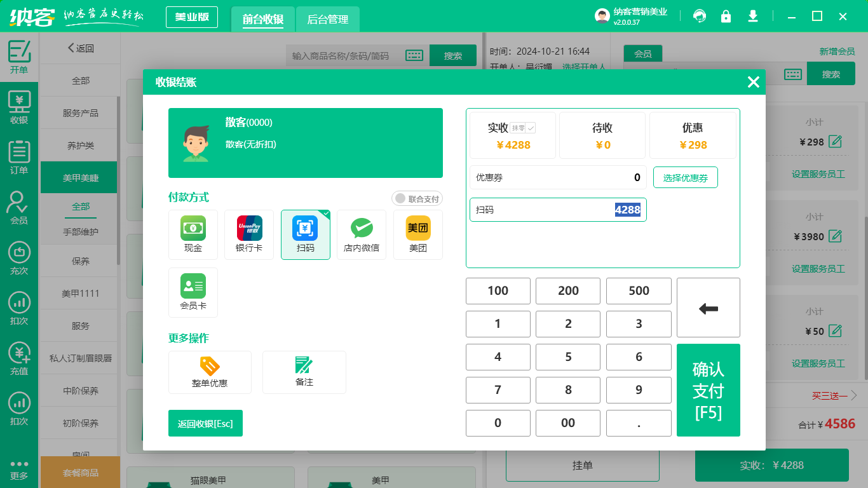
Task: Open whole-order discount (整单优惠)
Action: coord(210,372)
